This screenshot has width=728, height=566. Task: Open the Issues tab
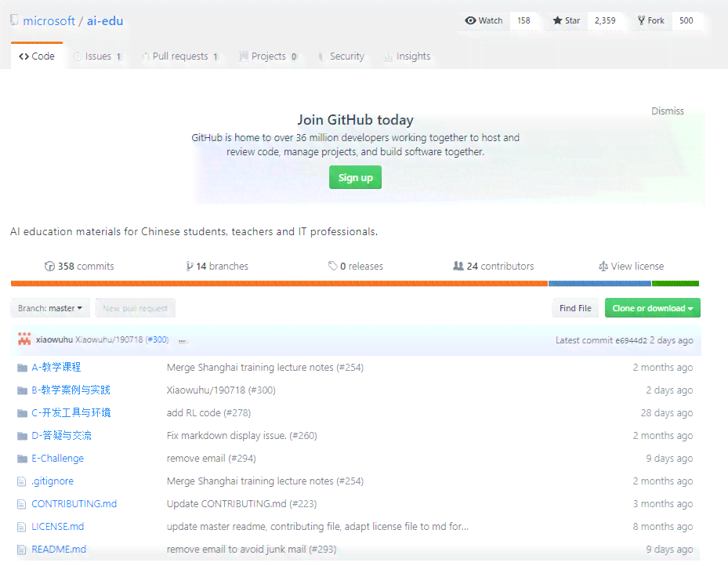coord(98,56)
